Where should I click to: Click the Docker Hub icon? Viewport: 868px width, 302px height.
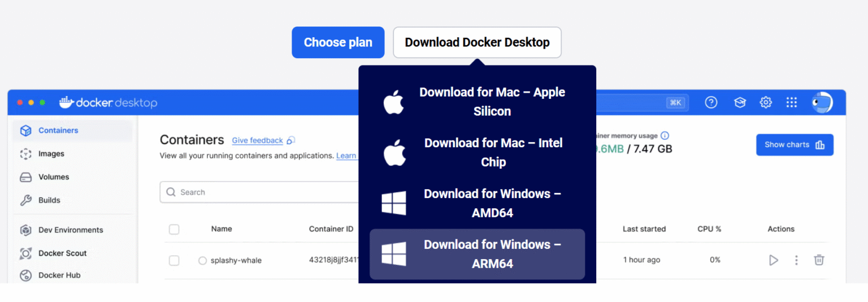point(25,275)
